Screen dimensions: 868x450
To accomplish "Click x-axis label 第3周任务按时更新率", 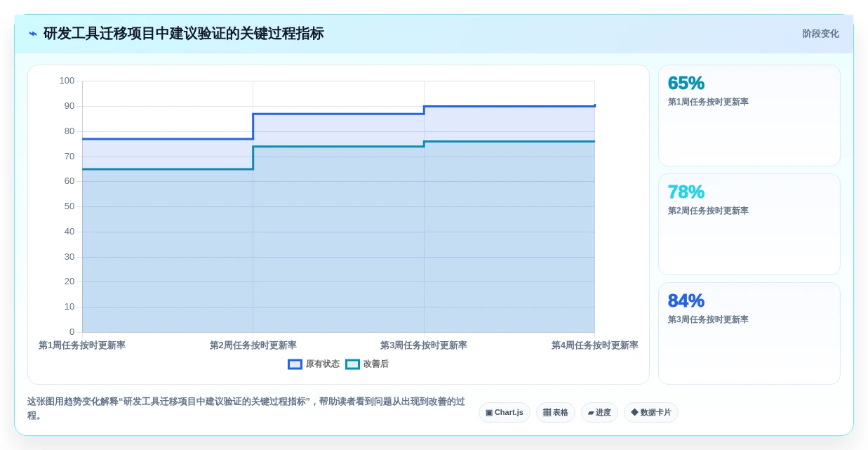I will click(x=424, y=345).
